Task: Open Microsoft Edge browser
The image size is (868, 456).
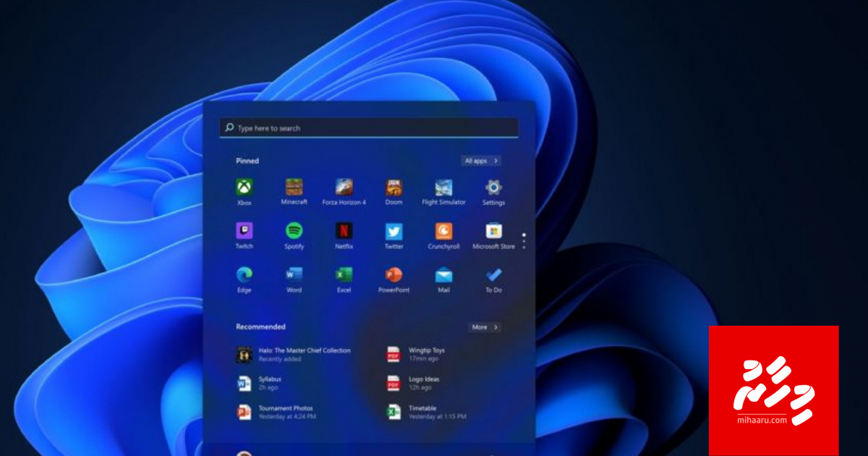Action: [244, 276]
